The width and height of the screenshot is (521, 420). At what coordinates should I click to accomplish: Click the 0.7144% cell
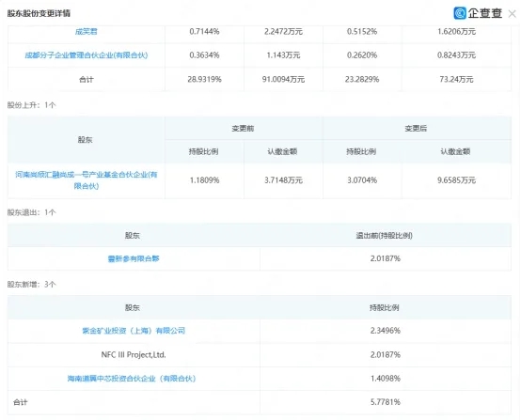(x=204, y=32)
